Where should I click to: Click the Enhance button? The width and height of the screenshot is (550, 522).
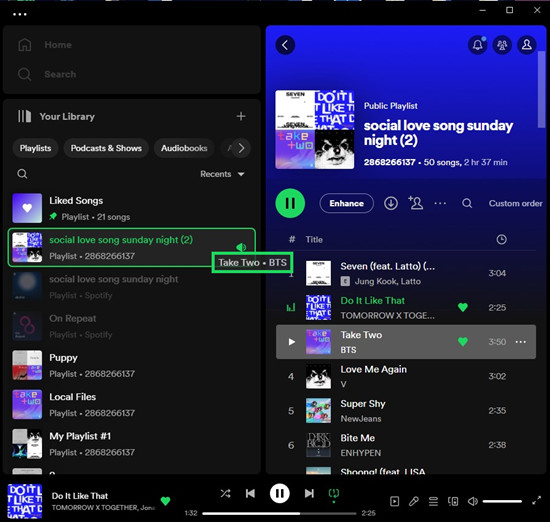click(347, 203)
